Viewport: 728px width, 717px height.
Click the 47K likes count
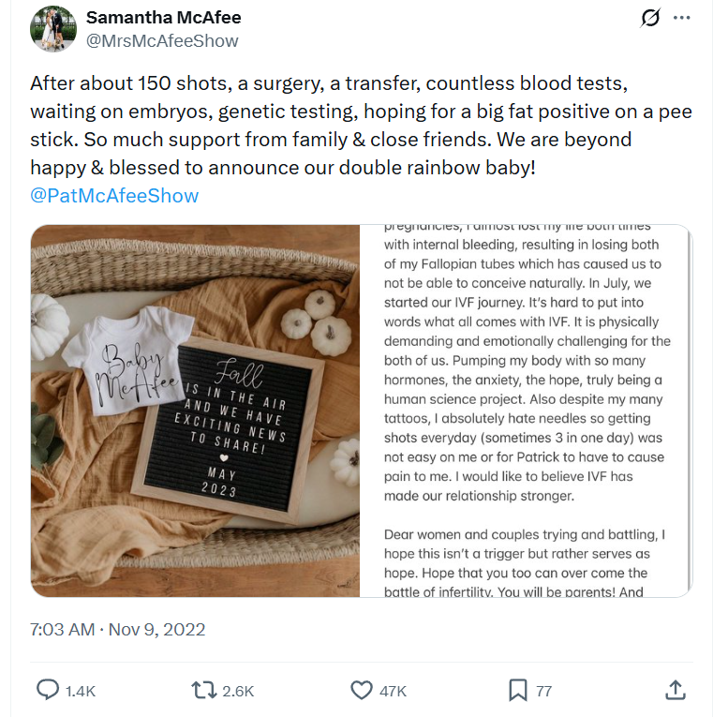click(x=393, y=691)
